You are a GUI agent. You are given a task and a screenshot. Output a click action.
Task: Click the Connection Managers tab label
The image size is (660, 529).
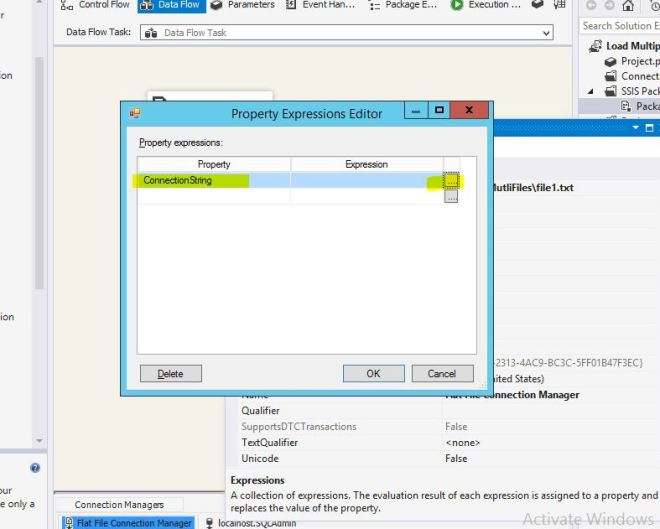118,505
